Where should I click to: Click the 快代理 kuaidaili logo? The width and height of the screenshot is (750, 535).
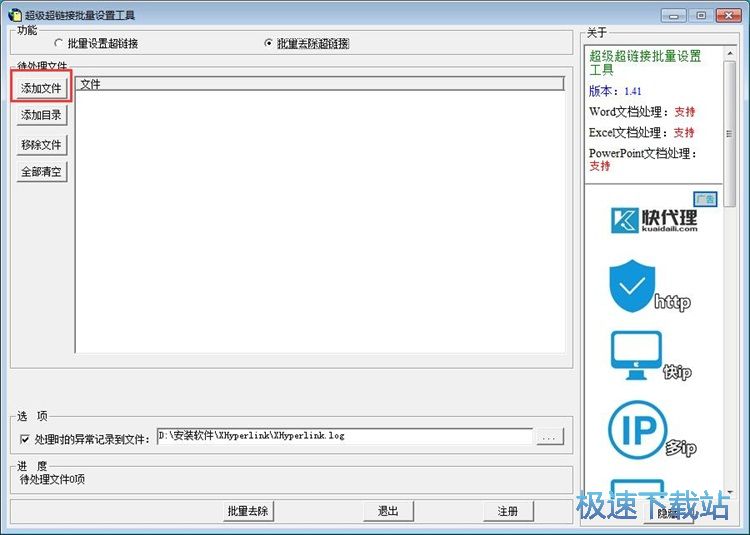click(654, 220)
